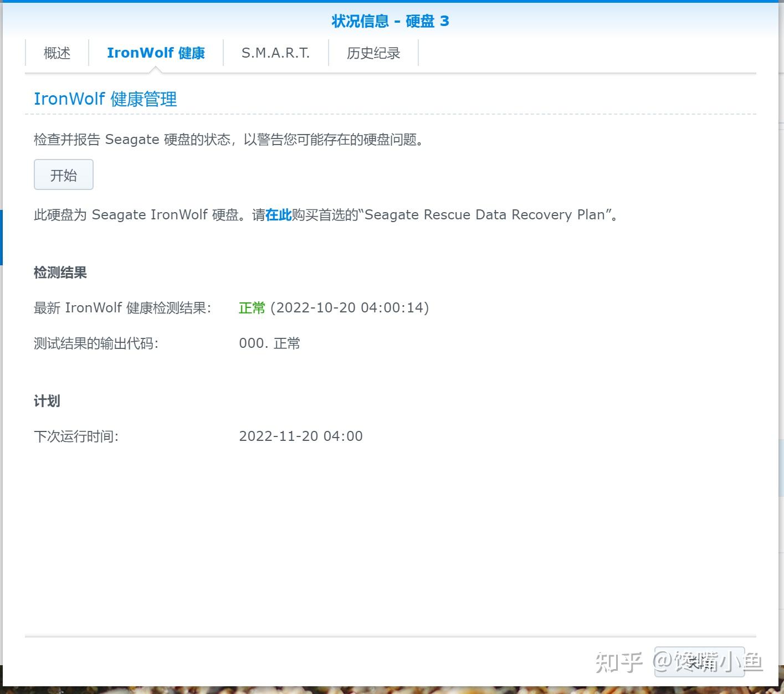The height and width of the screenshot is (694, 784).
Task: Click the blue sidebar strip on left edge
Action: [2, 238]
